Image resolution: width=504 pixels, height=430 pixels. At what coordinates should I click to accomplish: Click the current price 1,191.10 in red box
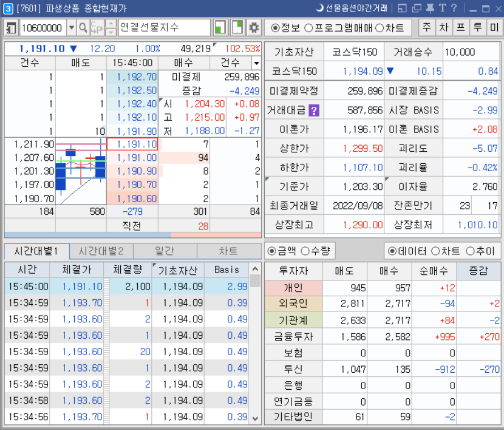(132, 144)
